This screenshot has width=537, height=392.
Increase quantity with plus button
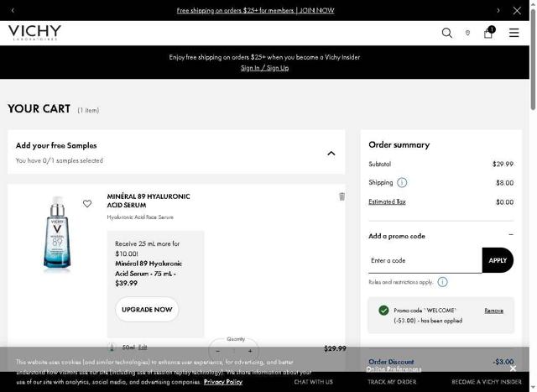250,351
